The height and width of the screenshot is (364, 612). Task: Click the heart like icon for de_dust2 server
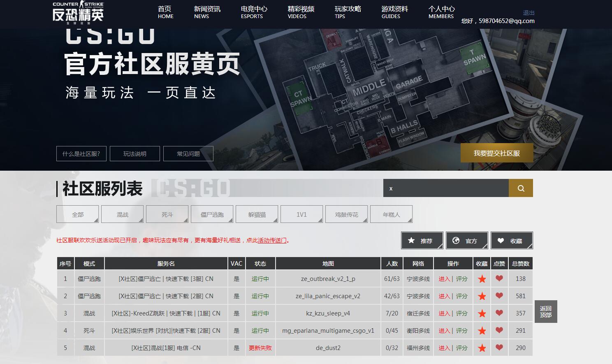499,348
